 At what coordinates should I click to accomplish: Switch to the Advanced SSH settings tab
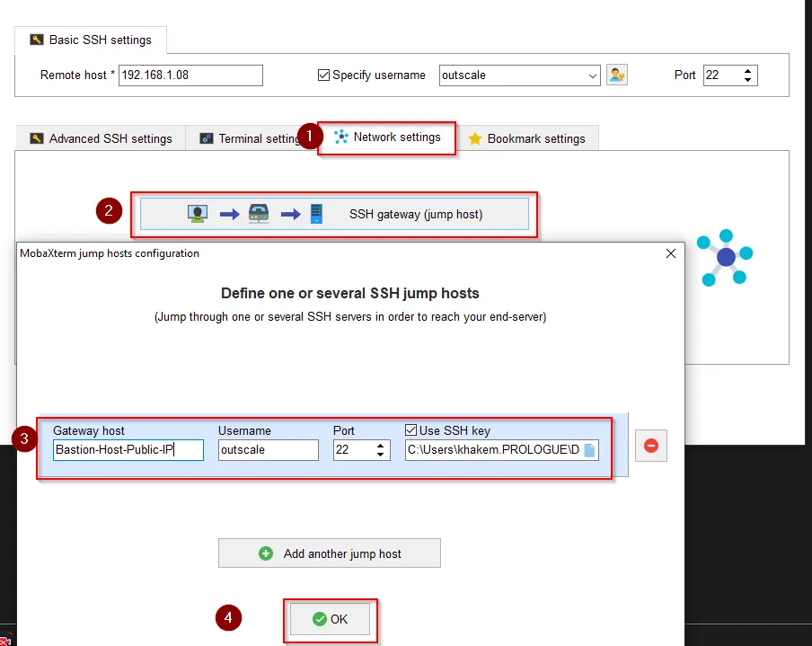100,138
